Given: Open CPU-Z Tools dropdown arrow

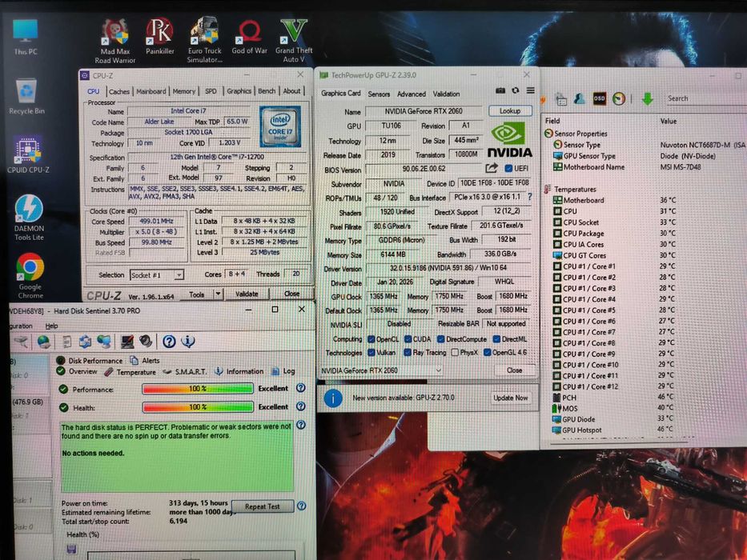Looking at the screenshot, I should pyautogui.click(x=219, y=294).
